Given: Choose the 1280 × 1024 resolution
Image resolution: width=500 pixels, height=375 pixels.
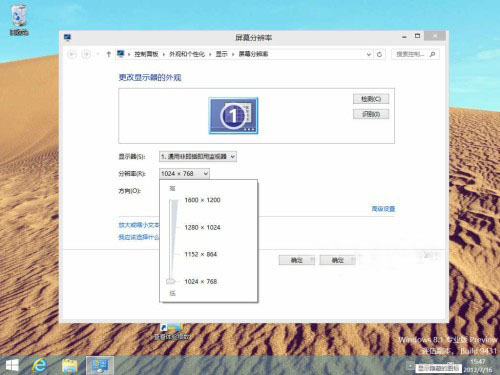Looking at the screenshot, I should (x=202, y=227).
